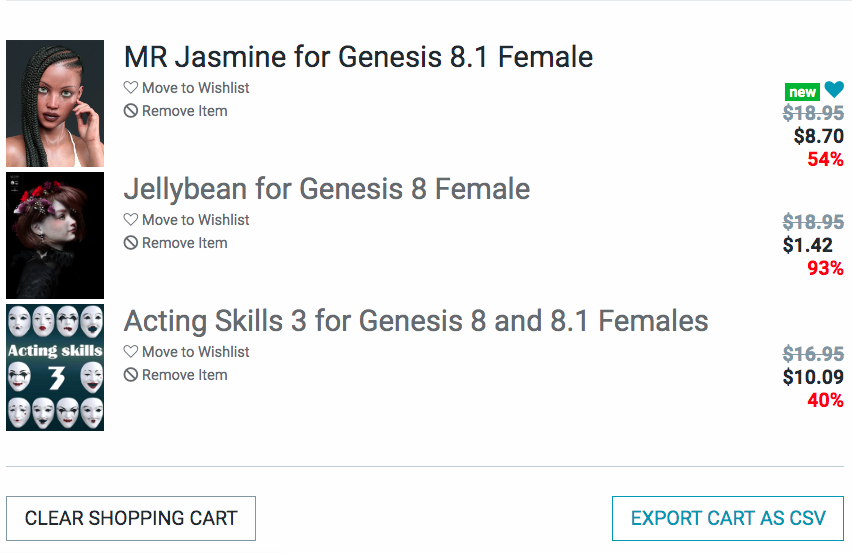Image resolution: width=852 pixels, height=553 pixels.
Task: Remove Jellybean item from cart
Action: [x=184, y=243]
